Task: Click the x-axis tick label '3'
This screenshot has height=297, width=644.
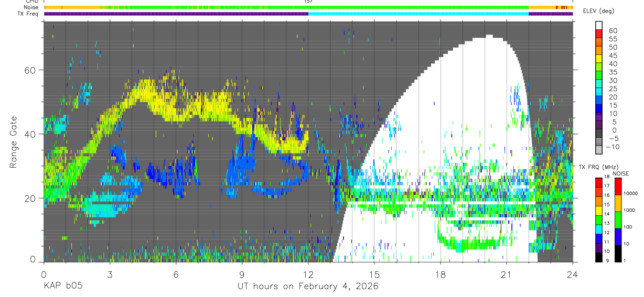Action: coord(110,274)
